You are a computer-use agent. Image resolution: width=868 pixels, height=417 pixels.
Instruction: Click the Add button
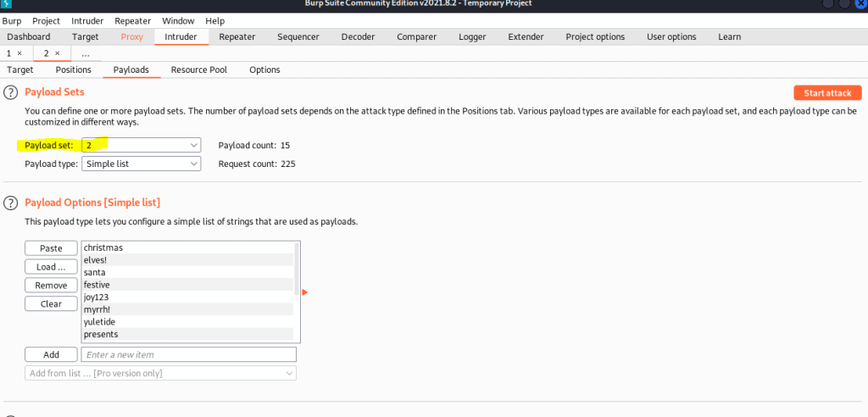coord(51,354)
